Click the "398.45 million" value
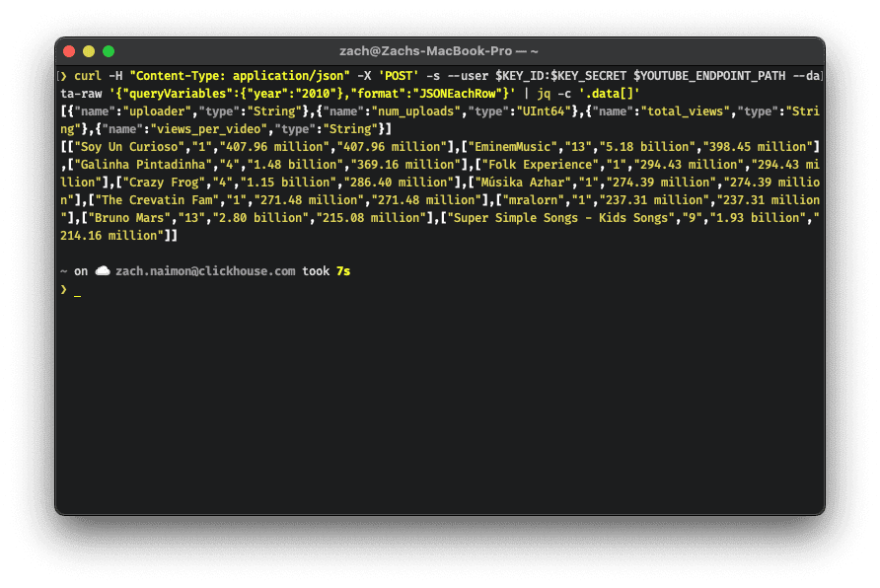 pos(758,147)
